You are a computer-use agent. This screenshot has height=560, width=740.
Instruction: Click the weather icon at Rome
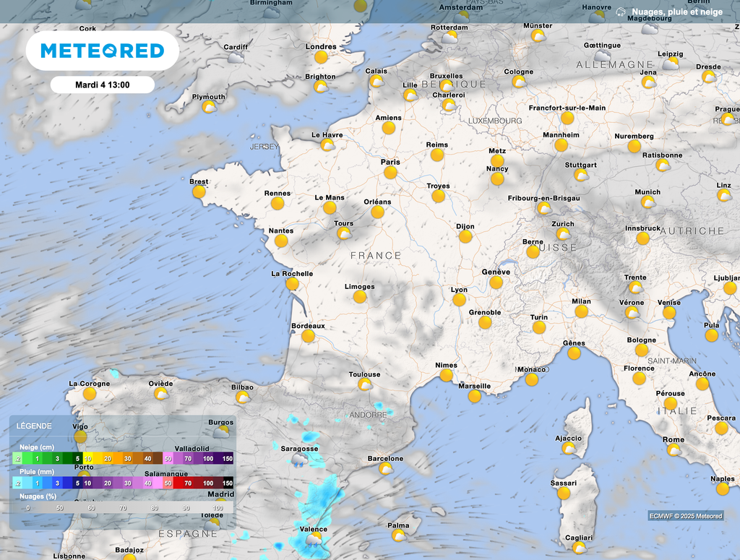click(674, 449)
